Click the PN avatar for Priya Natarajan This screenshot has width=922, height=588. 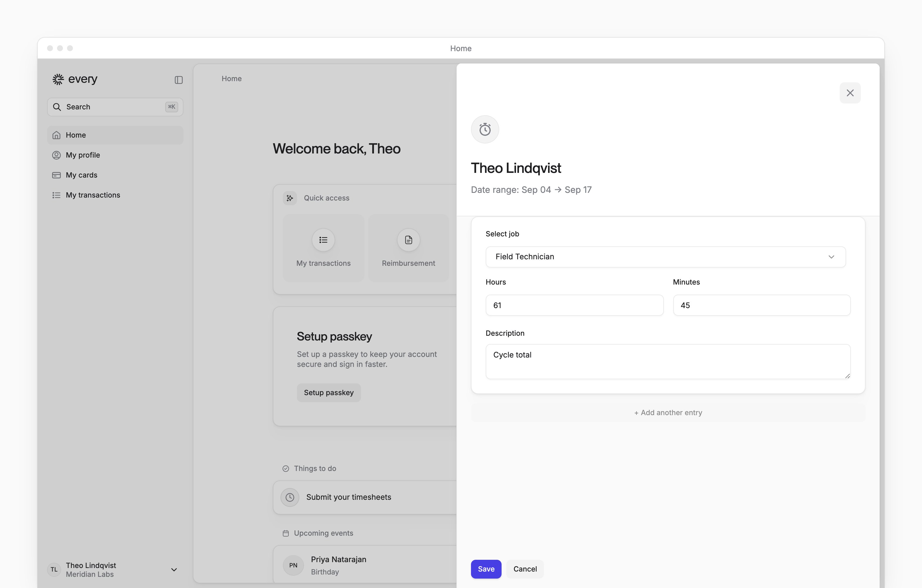(293, 565)
